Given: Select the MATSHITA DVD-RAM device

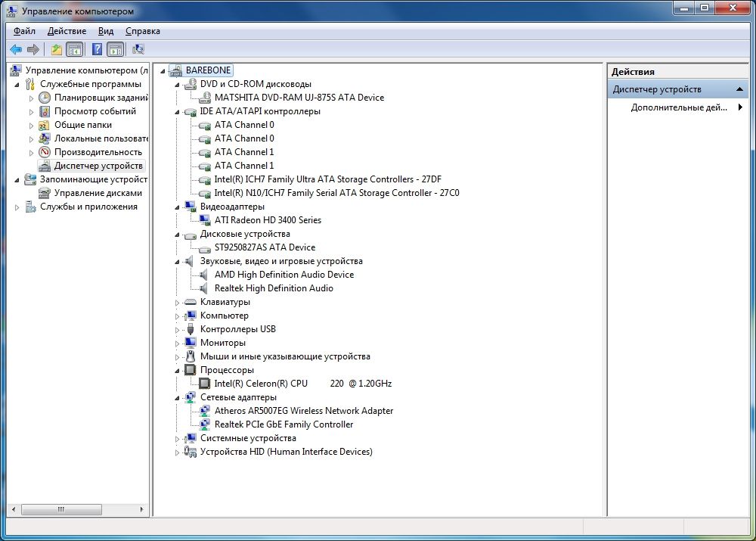Looking at the screenshot, I should (x=299, y=98).
